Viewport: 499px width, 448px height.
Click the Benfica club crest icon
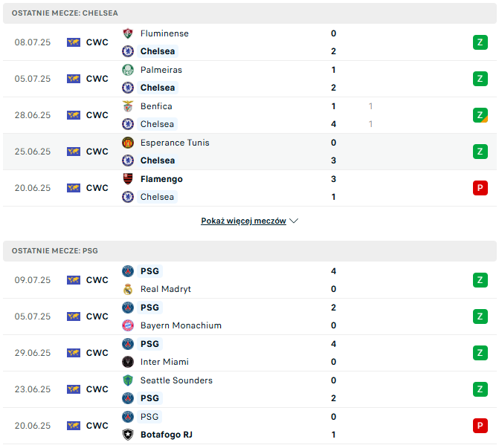128,106
